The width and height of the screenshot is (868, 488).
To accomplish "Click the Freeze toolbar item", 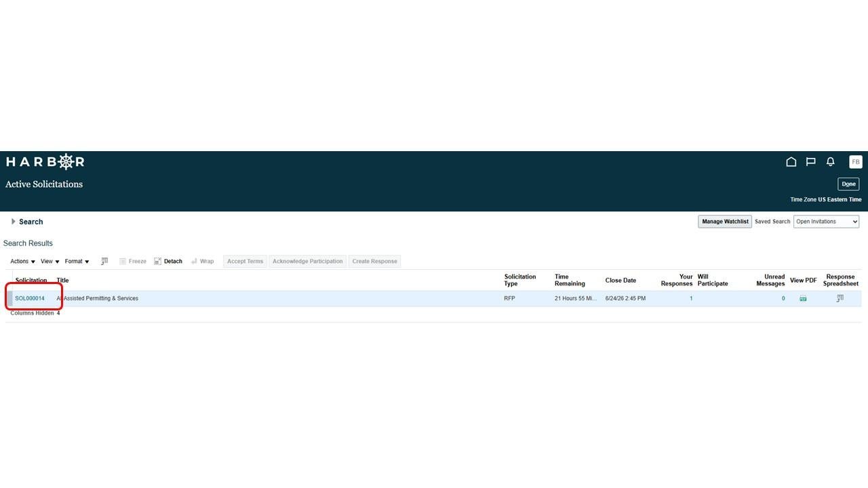I will (x=133, y=261).
